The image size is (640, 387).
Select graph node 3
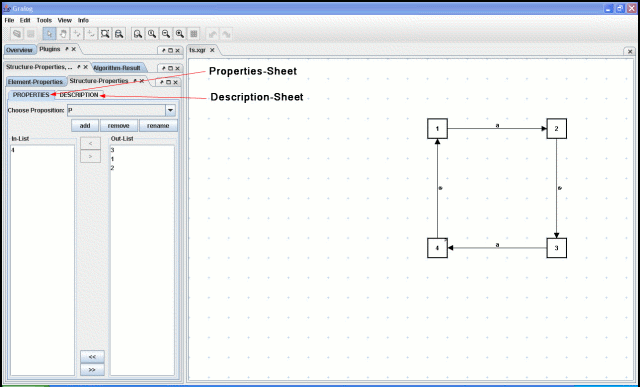(556, 248)
